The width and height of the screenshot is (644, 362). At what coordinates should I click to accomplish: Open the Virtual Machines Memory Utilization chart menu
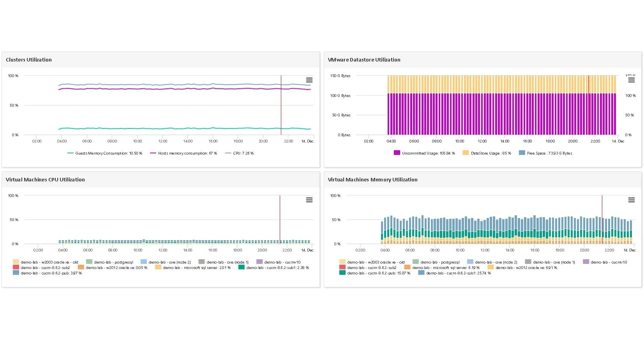coord(632,200)
